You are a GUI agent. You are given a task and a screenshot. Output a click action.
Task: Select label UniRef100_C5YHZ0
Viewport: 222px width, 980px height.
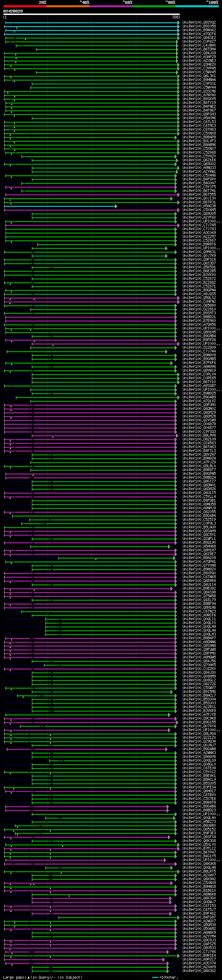tap(199, 156)
